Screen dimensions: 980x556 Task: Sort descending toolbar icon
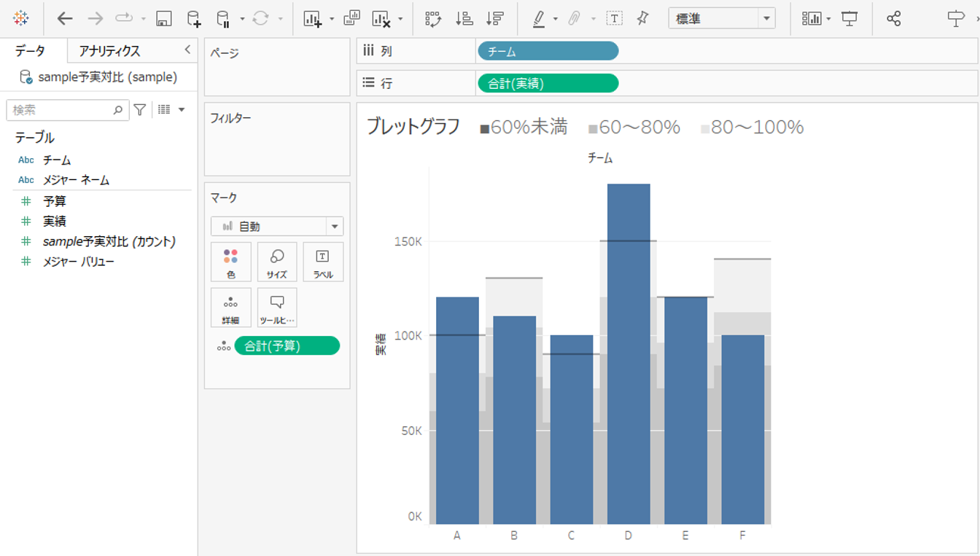point(495,19)
